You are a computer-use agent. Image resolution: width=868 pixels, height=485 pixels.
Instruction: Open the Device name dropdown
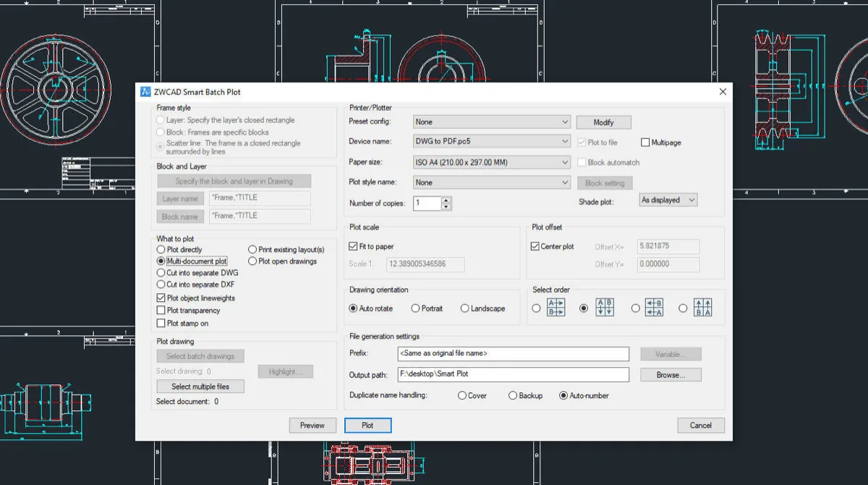492,142
